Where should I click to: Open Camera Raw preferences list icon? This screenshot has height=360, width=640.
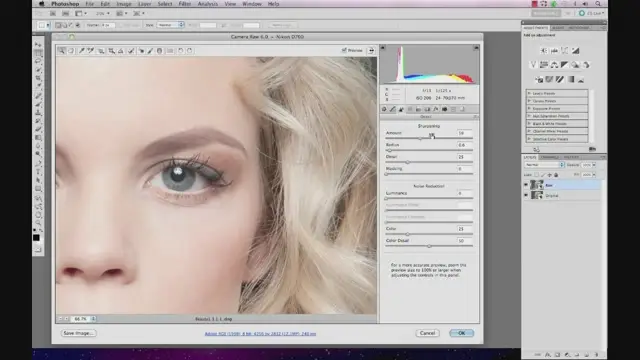tap(170, 51)
